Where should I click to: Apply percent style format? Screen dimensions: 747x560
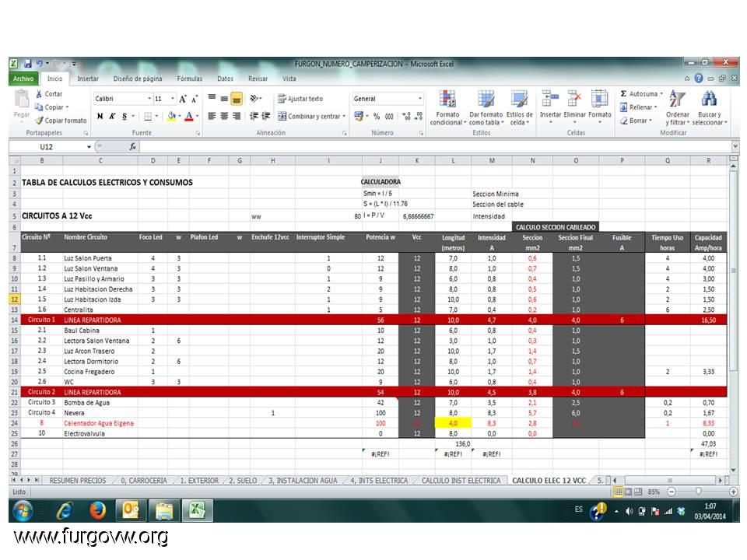(x=377, y=116)
